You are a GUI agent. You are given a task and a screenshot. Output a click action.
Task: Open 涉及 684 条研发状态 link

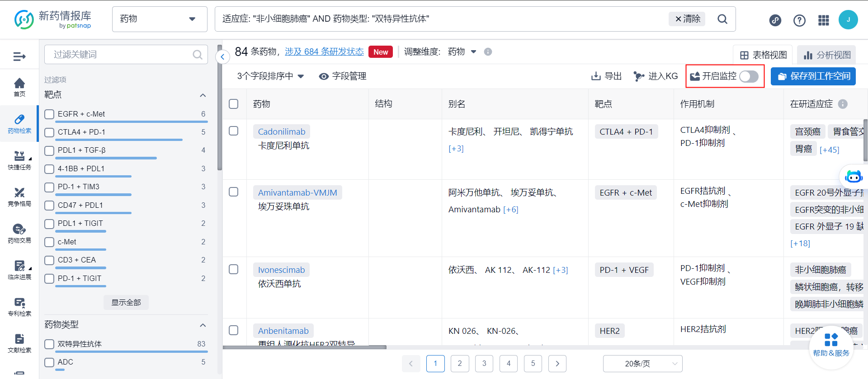tap(324, 51)
